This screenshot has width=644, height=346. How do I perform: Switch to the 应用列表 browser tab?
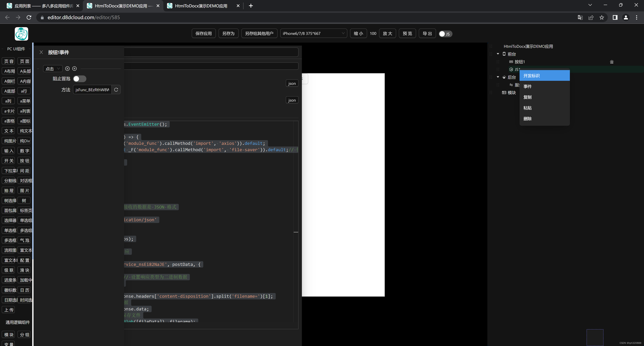(40, 6)
